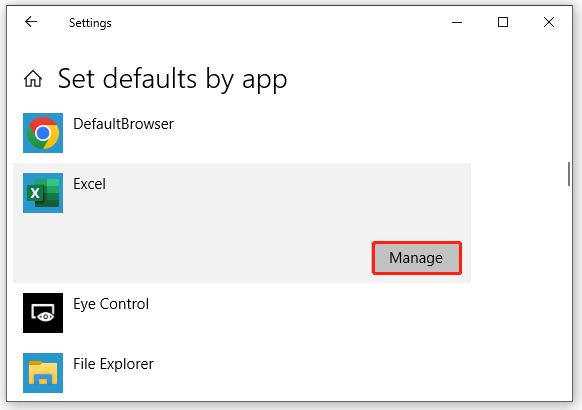Click the Set defaults by app heading

[173, 79]
